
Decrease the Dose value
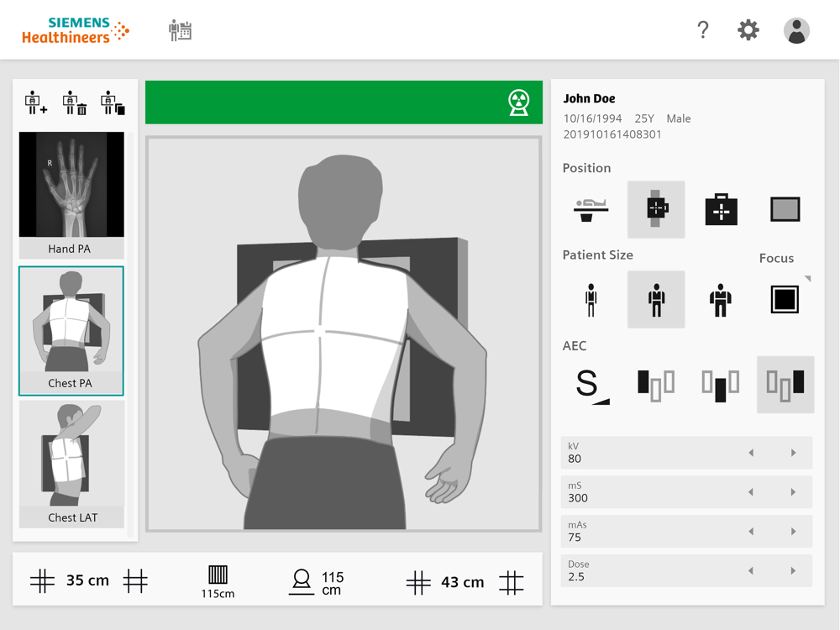pos(751,571)
